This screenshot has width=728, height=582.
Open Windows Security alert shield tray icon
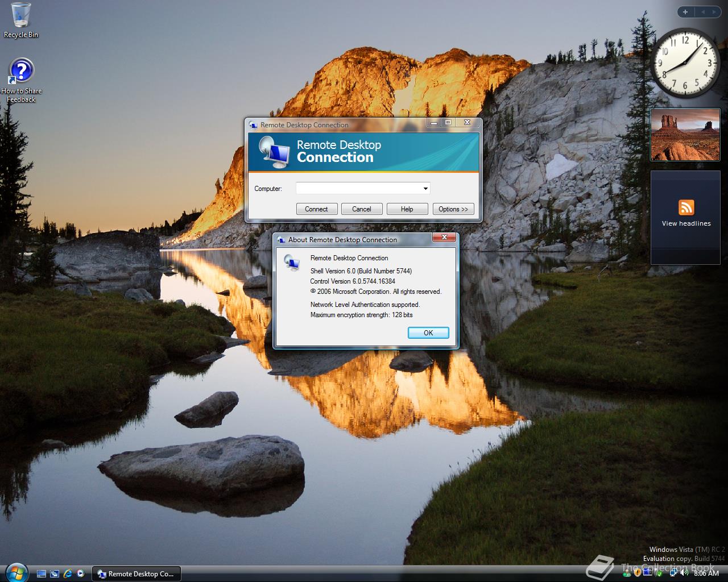click(x=638, y=573)
